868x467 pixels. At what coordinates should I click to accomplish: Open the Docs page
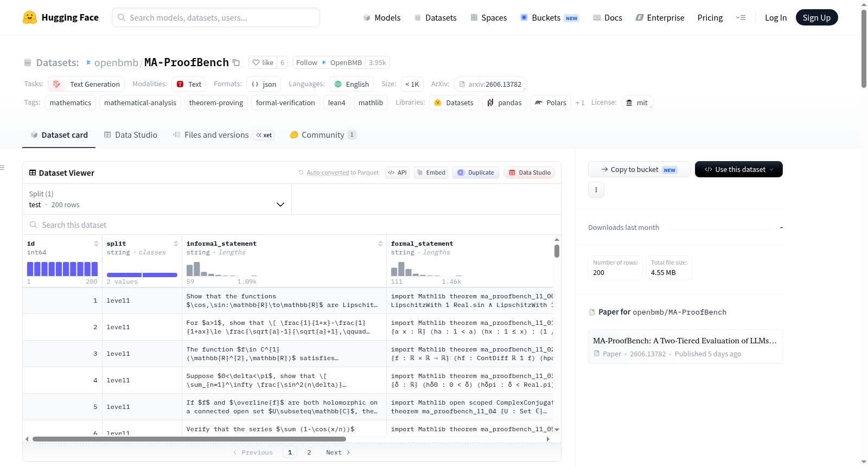point(608,17)
